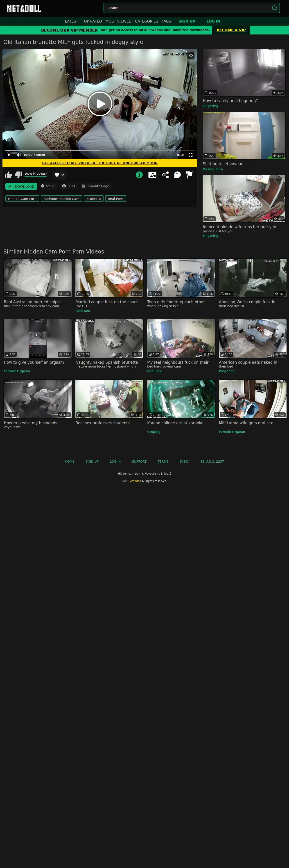
Task: Open the thumbnail with 10:43 duration
Action: click(253, 278)
